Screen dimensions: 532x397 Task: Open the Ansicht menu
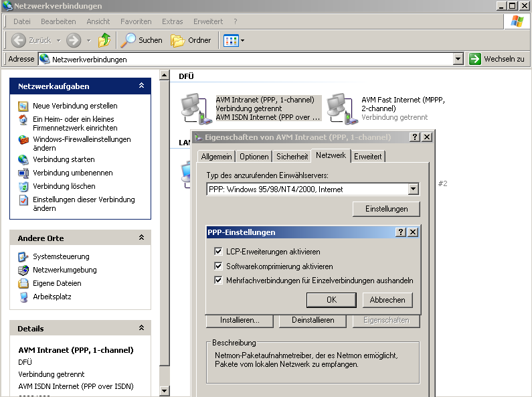coord(98,21)
